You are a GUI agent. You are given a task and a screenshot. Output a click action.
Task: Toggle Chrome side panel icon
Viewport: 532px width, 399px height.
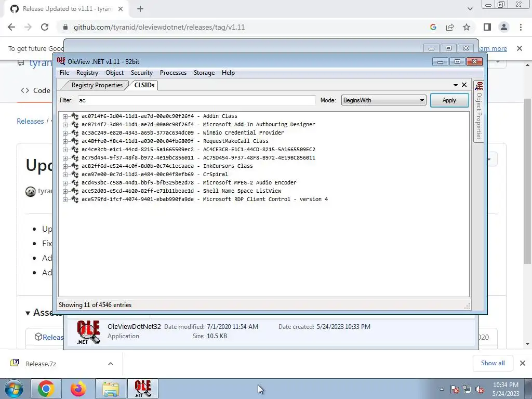coord(487,27)
